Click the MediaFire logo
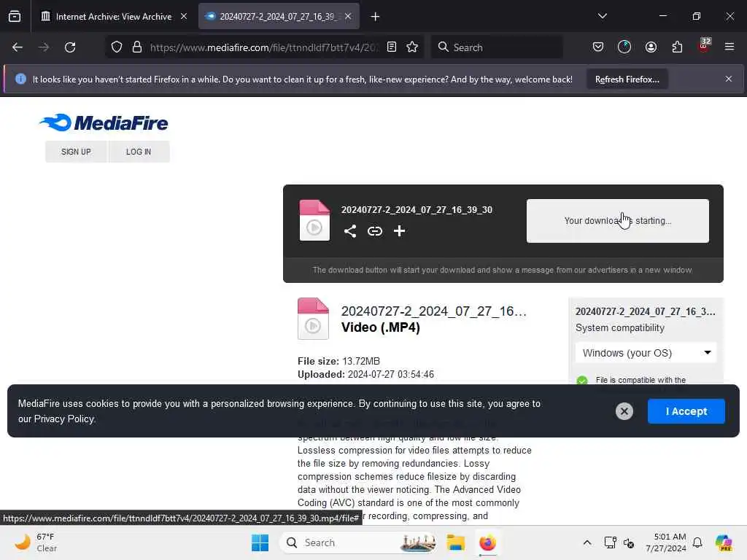The image size is (747, 560). [x=104, y=122]
